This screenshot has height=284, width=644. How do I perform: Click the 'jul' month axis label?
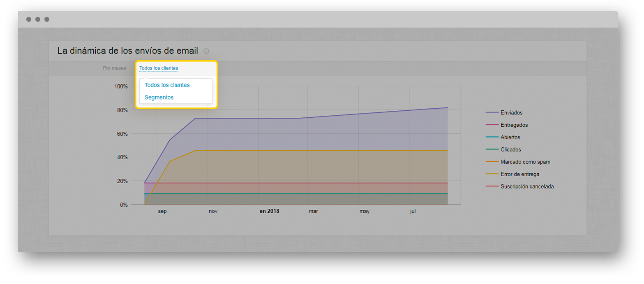(413, 211)
